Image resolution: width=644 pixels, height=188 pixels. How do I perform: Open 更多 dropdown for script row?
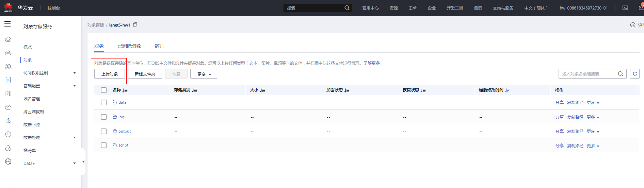pyautogui.click(x=593, y=146)
